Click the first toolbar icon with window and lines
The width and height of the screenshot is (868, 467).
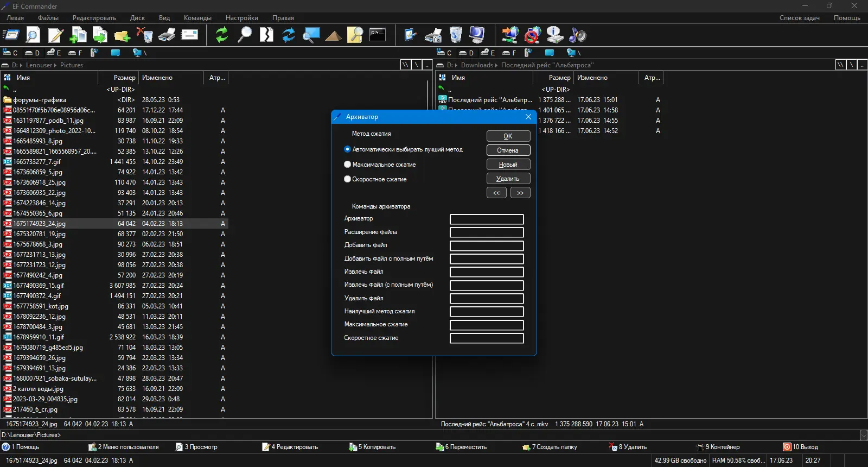click(11, 35)
